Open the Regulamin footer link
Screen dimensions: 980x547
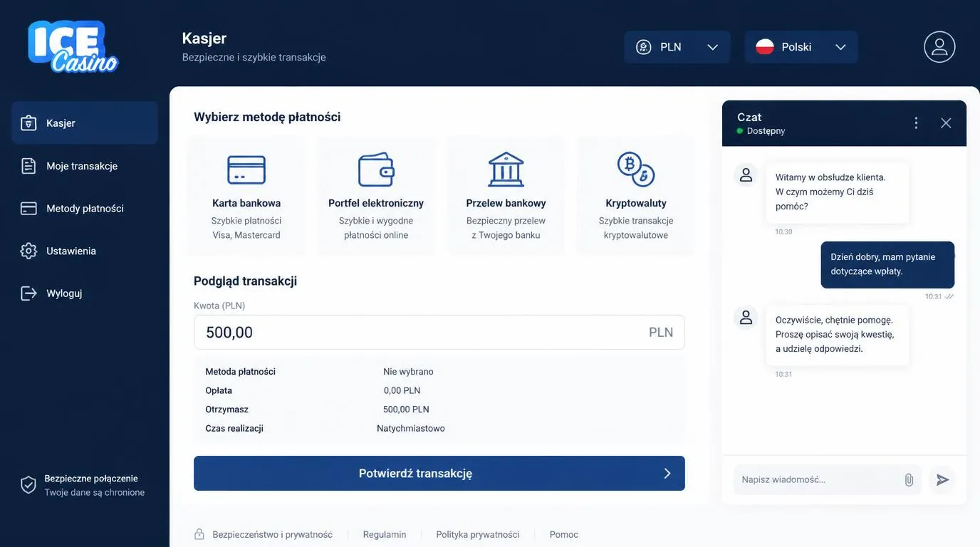point(385,535)
